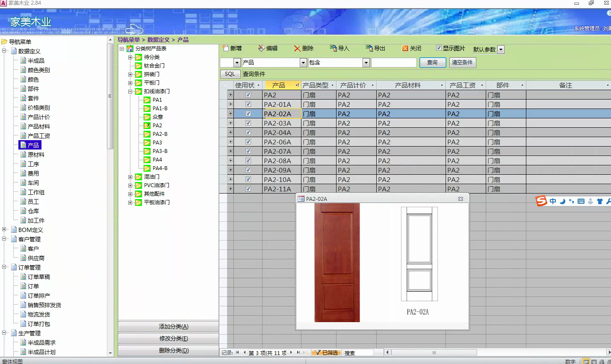Click the 导入 (import) toolbar icon
The width and height of the screenshot is (611, 364).
click(334, 48)
